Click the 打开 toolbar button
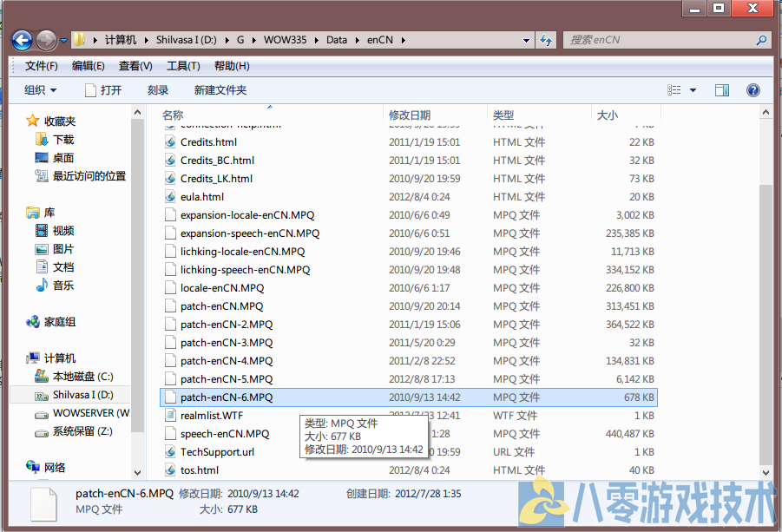The height and width of the screenshot is (532, 782). (103, 90)
